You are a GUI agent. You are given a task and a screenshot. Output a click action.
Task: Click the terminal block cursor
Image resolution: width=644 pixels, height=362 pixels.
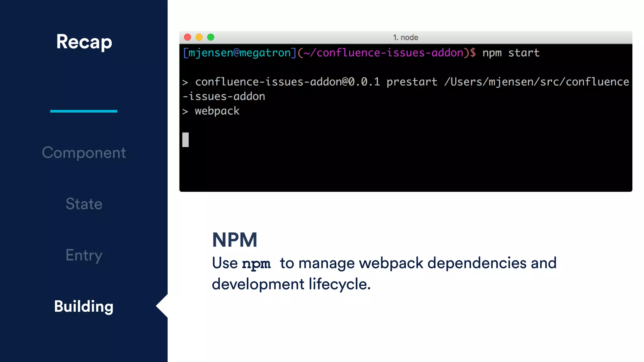pos(186,140)
